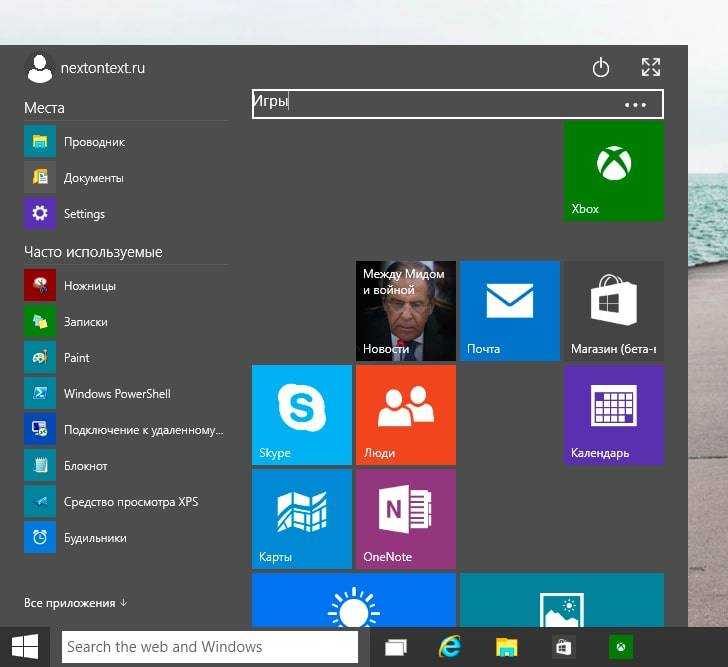Select Ножницы from frequently used
728x667 pixels.
tap(90, 286)
